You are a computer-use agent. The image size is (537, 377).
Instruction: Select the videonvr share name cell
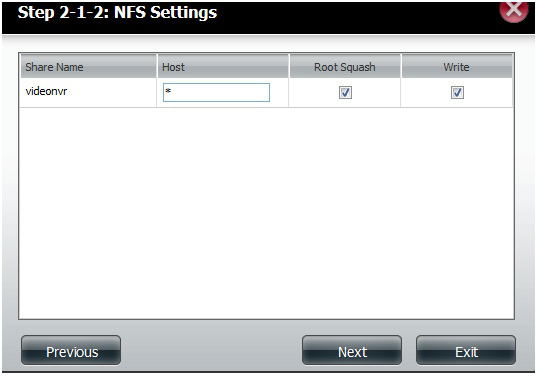coord(46,91)
